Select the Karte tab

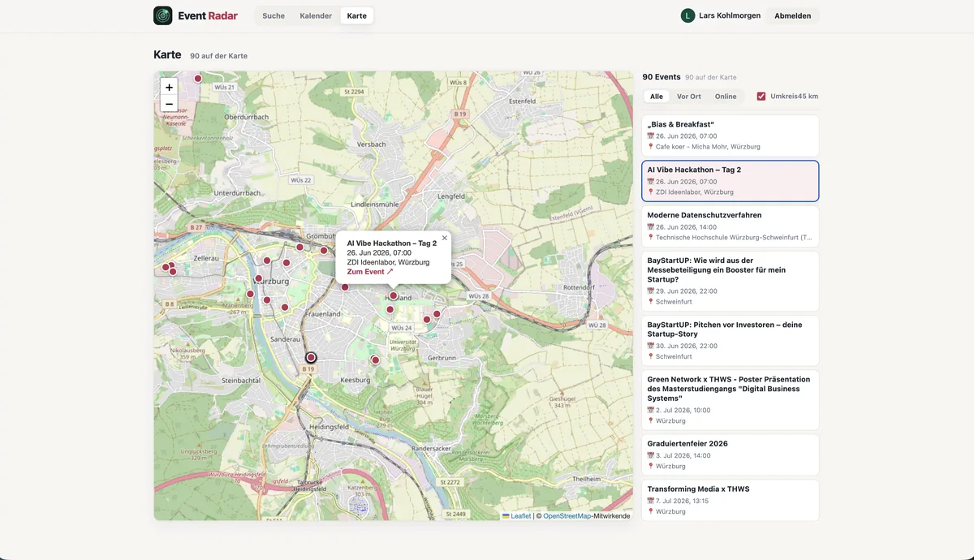(x=357, y=15)
